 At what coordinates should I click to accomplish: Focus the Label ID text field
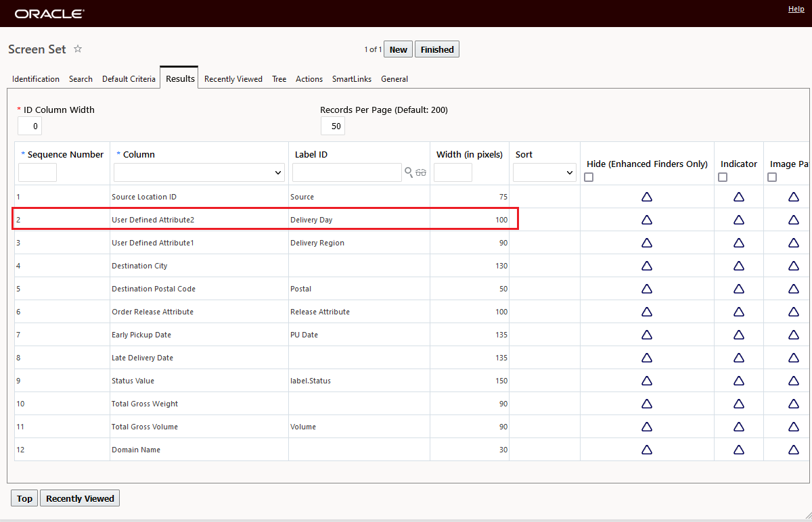pyautogui.click(x=347, y=173)
